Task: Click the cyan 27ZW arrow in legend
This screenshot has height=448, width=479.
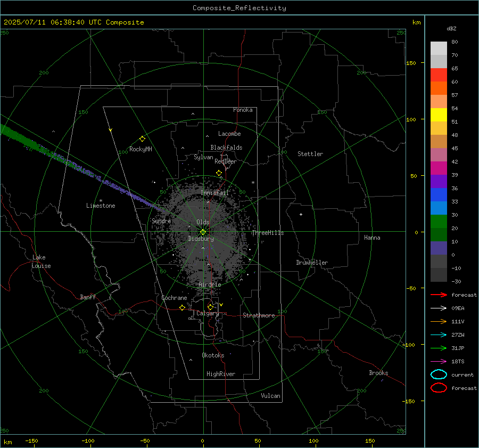Action: point(439,335)
